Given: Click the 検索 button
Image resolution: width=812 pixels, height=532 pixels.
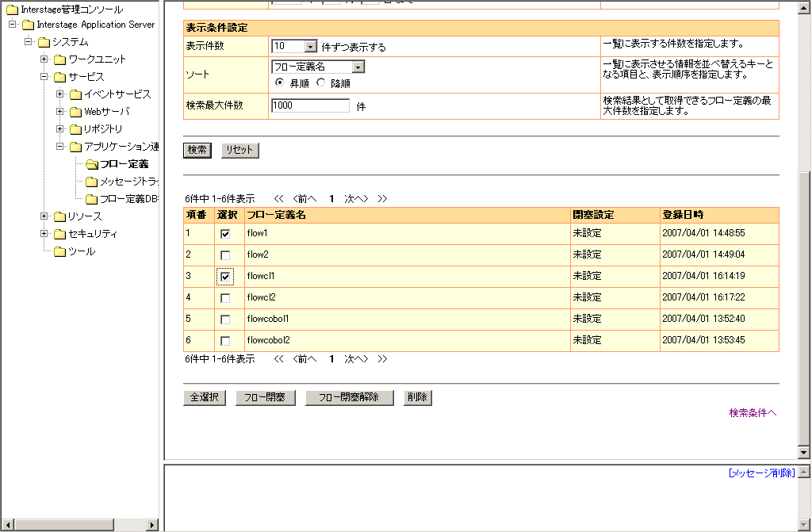Looking at the screenshot, I should [197, 150].
